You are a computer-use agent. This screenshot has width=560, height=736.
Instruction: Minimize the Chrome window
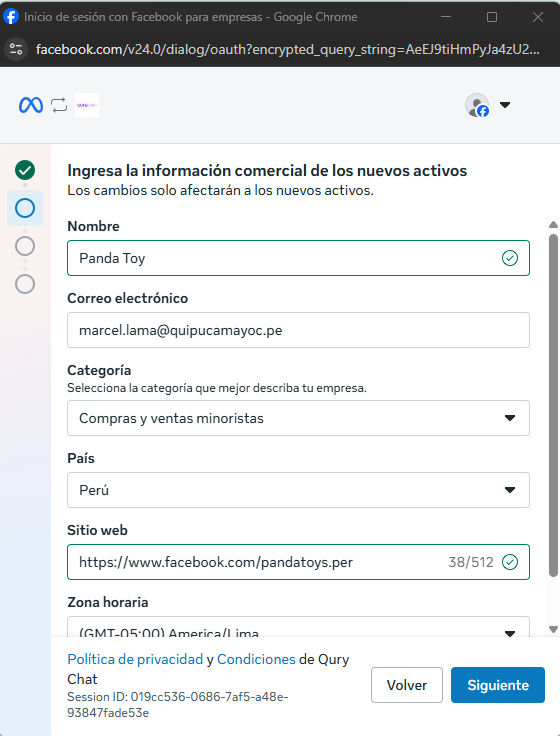pyautogui.click(x=446, y=17)
